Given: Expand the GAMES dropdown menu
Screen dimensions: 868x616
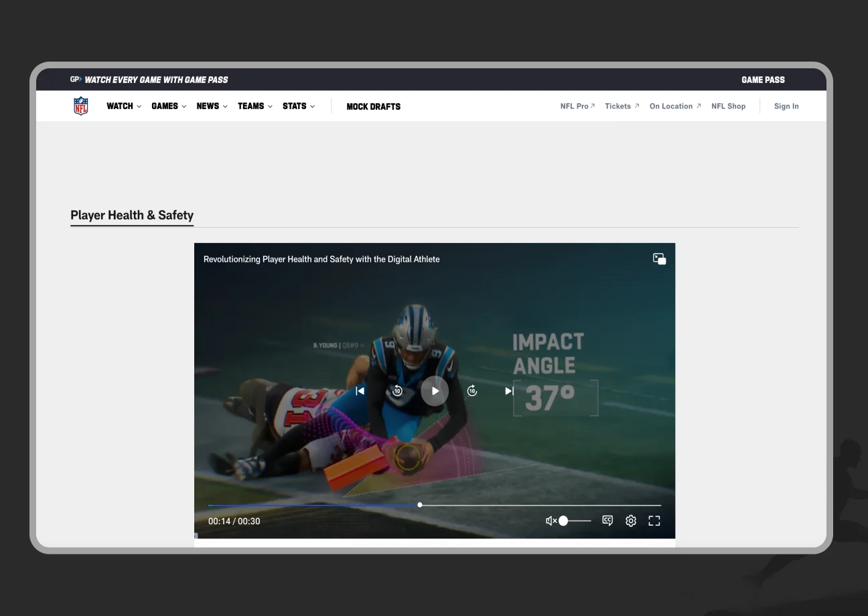Looking at the screenshot, I should point(169,106).
